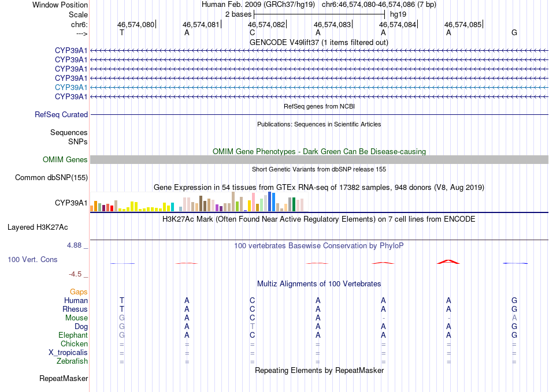Click the SNPs publications label

(x=78, y=141)
